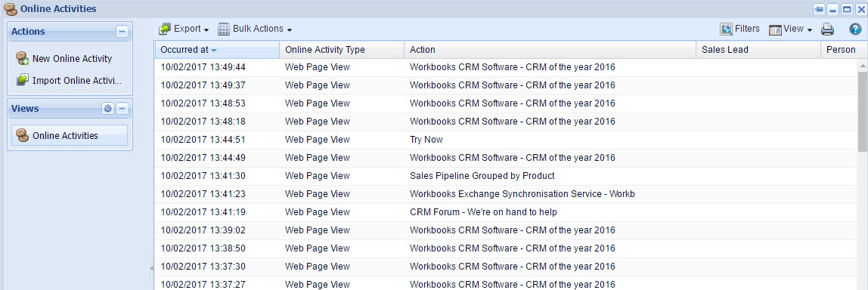The height and width of the screenshot is (290, 868).
Task: Open Import Online Activities link
Action: 77,80
